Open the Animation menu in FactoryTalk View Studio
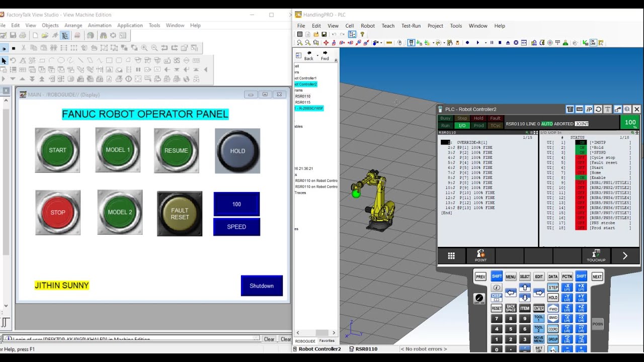 pyautogui.click(x=100, y=25)
